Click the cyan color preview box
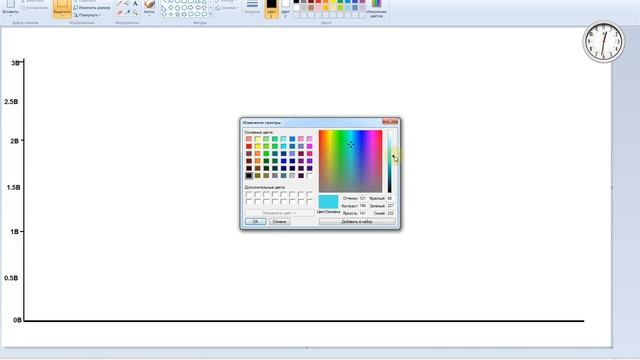Viewport: 640px width, 360px height. [x=329, y=202]
